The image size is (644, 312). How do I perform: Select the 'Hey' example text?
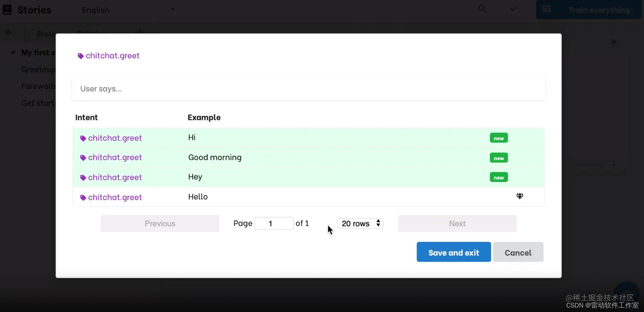click(x=195, y=177)
